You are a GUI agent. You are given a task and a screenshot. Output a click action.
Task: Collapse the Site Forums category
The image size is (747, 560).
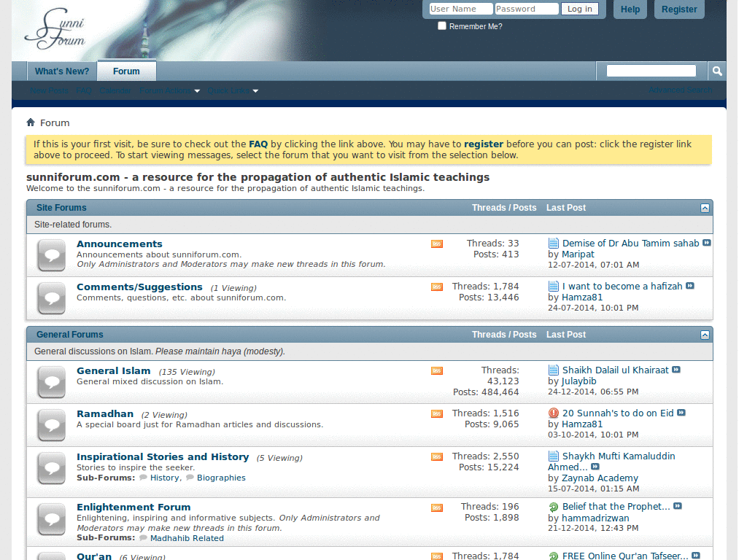tap(705, 208)
